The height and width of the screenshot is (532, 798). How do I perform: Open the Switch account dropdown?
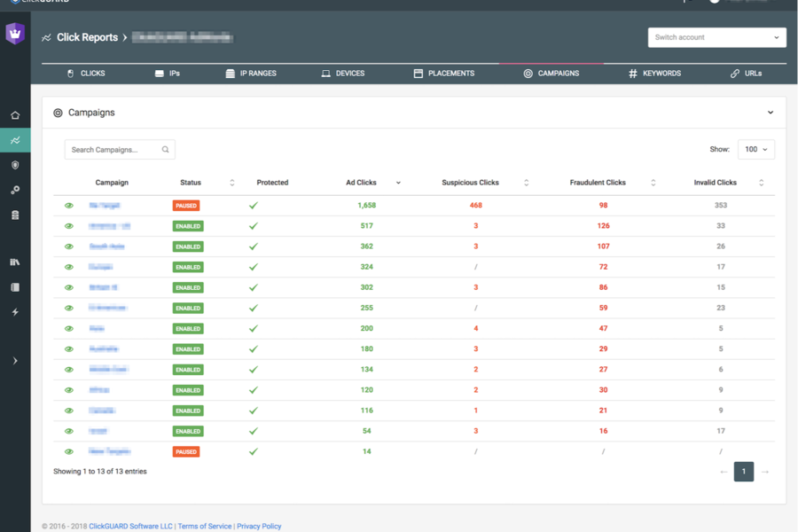point(716,37)
